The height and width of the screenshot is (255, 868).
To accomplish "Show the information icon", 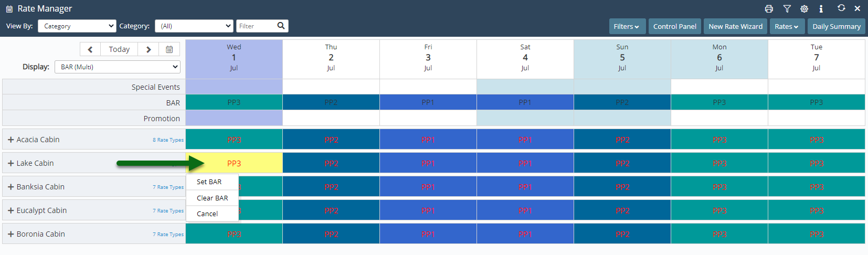I will 821,8.
